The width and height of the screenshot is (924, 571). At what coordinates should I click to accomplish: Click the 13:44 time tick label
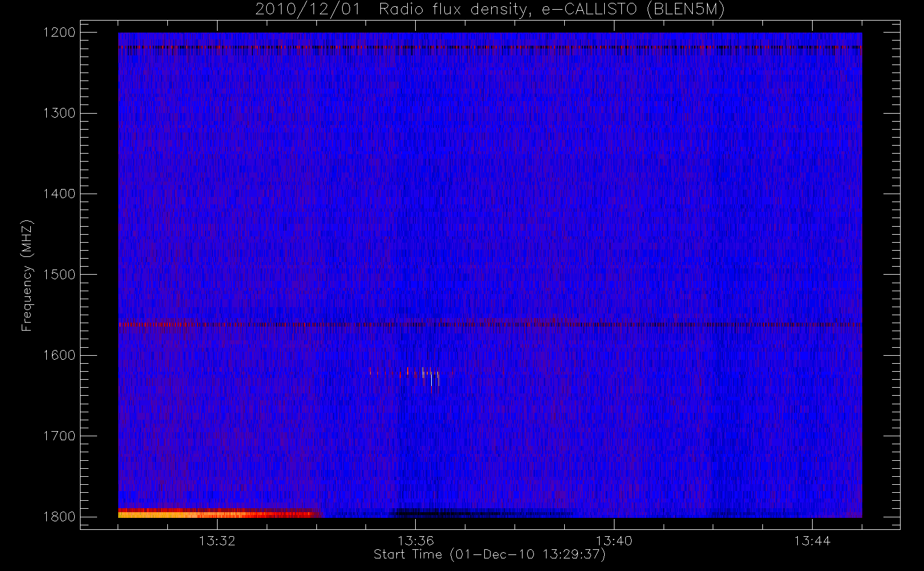click(x=812, y=541)
